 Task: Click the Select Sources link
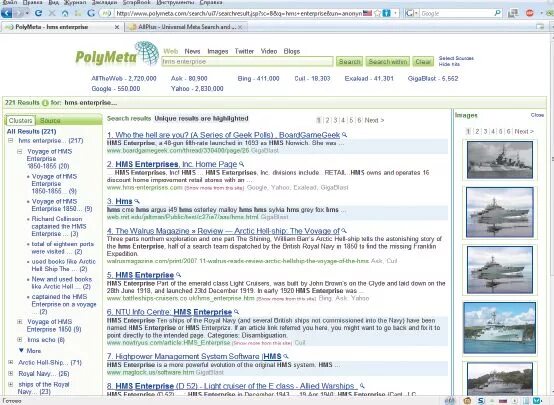click(x=456, y=58)
